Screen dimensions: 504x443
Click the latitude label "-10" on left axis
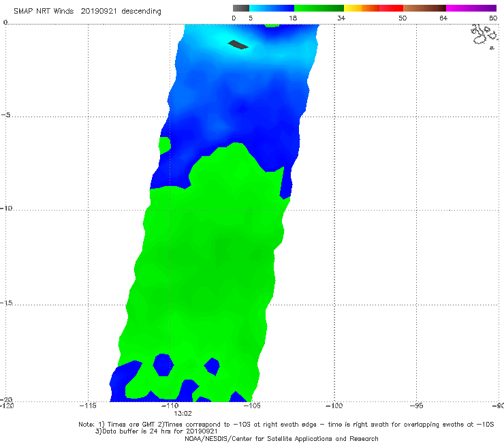5,208
